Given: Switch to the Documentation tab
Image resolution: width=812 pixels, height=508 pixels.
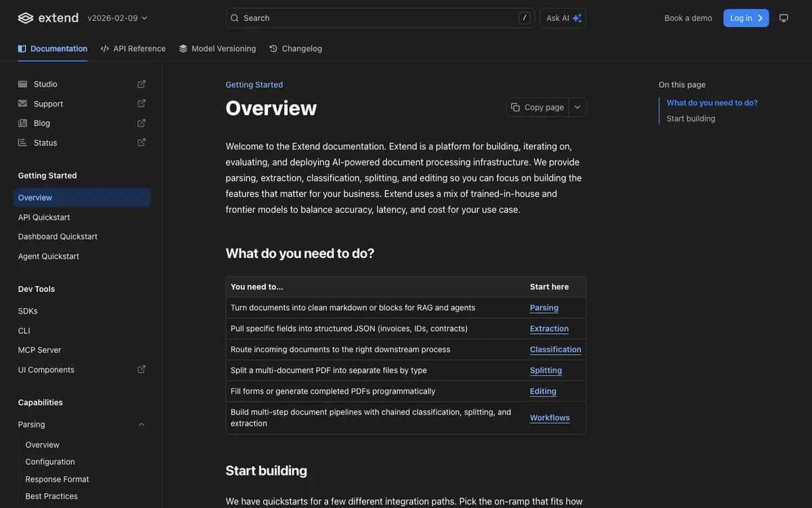Looking at the screenshot, I should click(53, 49).
